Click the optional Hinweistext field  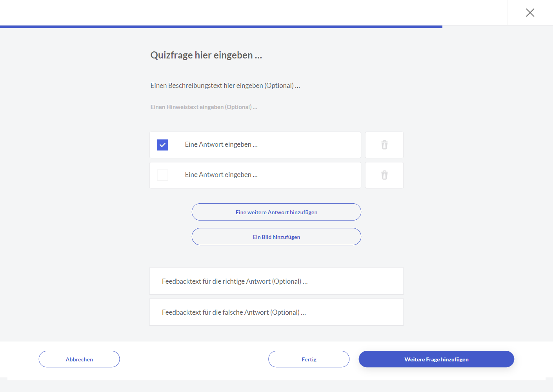tap(204, 107)
